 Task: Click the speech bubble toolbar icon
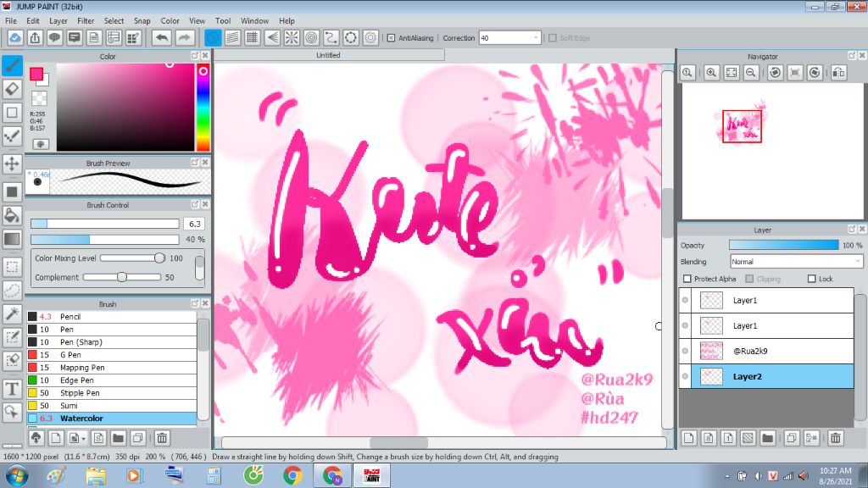(x=54, y=37)
